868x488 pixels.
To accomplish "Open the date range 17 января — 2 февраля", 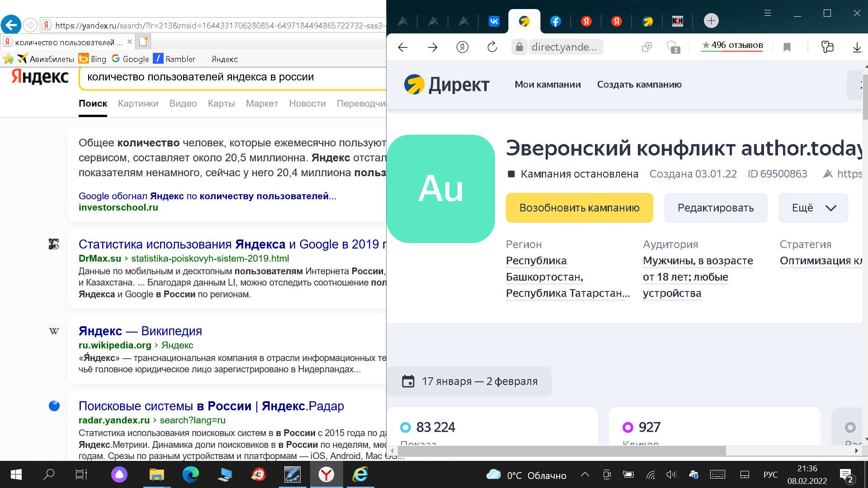I will [x=469, y=381].
